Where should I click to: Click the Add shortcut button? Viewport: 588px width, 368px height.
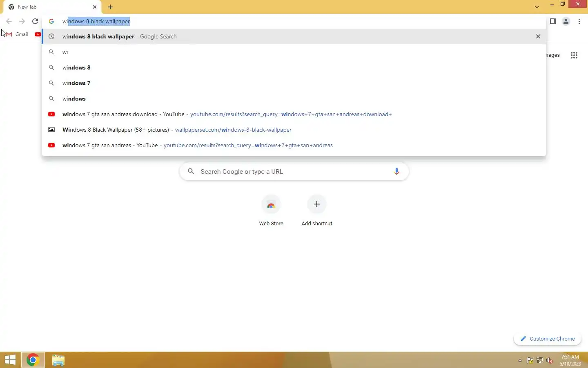(317, 211)
